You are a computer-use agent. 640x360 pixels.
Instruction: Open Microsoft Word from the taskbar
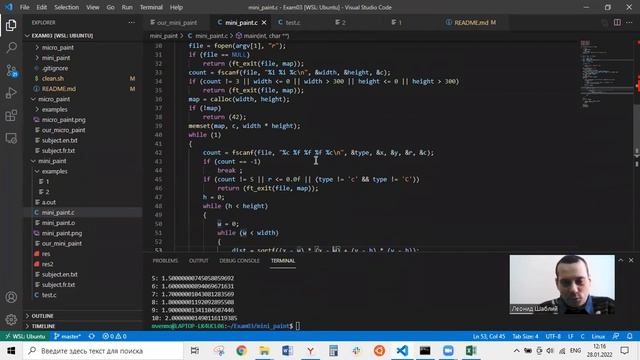[x=287, y=351]
